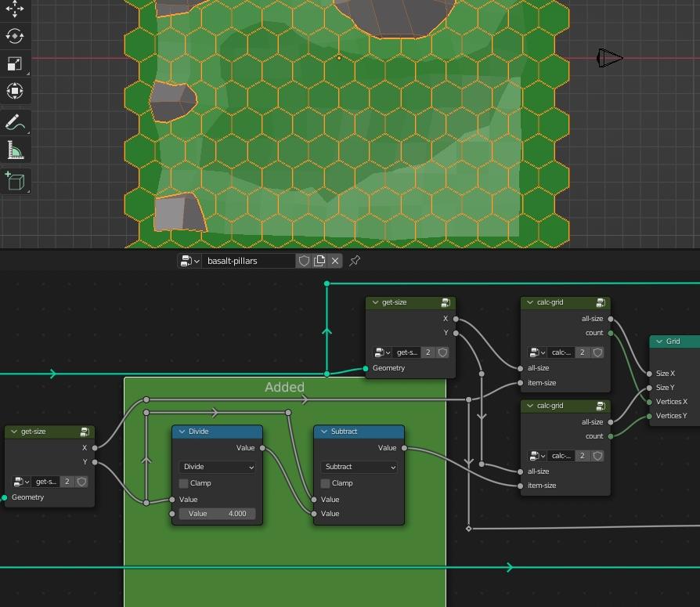Click the new copy button for basalt-pillars
Image resolution: width=700 pixels, height=607 pixels.
[319, 261]
